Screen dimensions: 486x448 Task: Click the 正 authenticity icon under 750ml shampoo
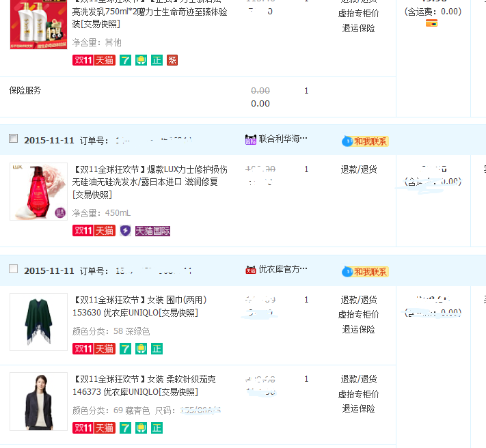tap(157, 60)
